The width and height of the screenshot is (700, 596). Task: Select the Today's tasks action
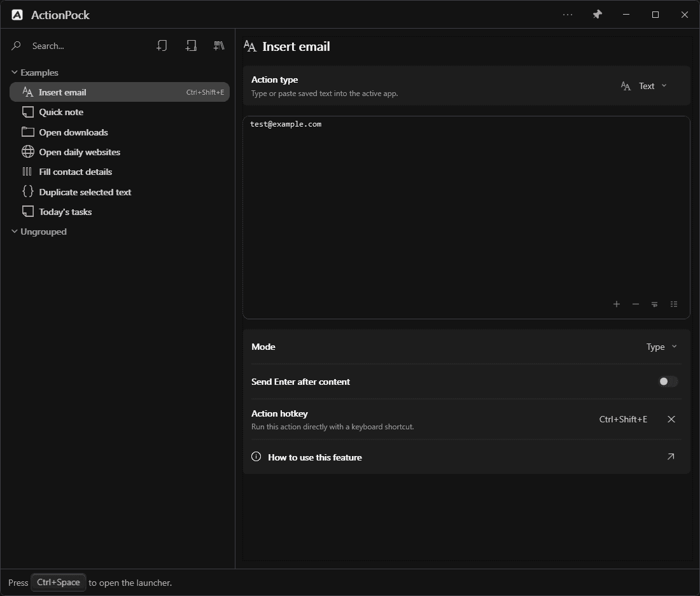coord(120,211)
